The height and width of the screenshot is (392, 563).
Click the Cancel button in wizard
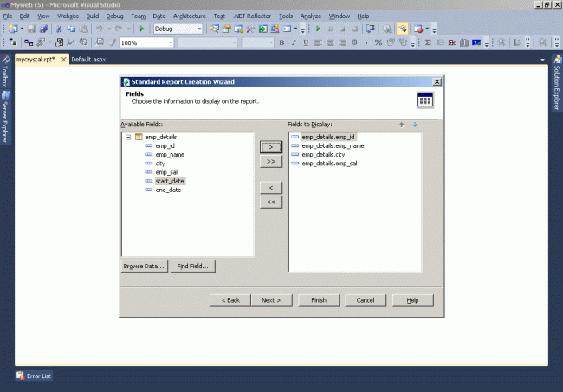(x=366, y=300)
